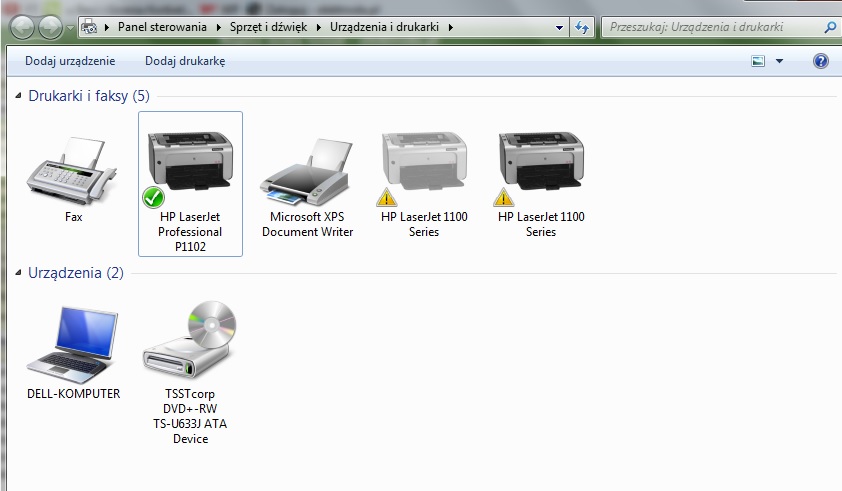Collapse the Urządzenia group
Screen dimensions: 842x491
pos(18,272)
